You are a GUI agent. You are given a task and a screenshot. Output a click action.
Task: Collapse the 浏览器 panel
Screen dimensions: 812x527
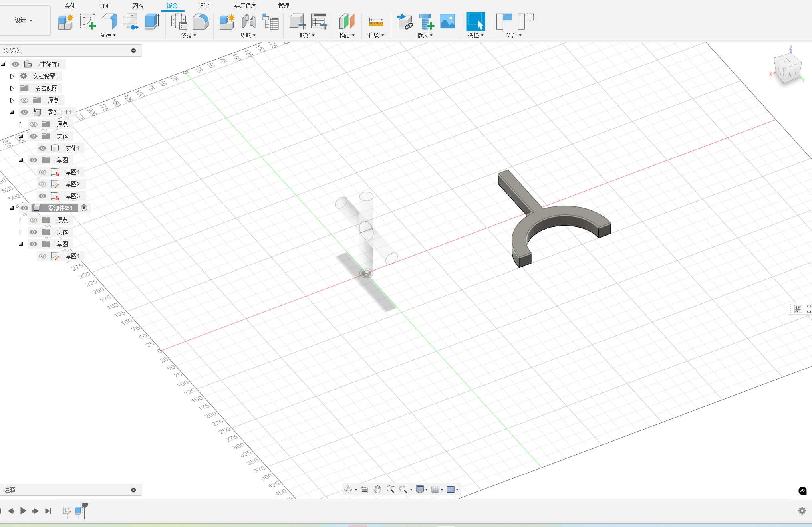(x=133, y=50)
